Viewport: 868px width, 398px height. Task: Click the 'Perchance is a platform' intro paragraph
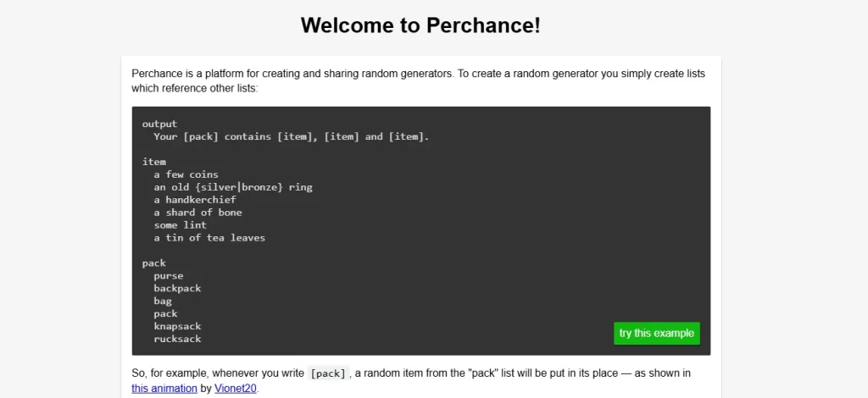tap(419, 80)
